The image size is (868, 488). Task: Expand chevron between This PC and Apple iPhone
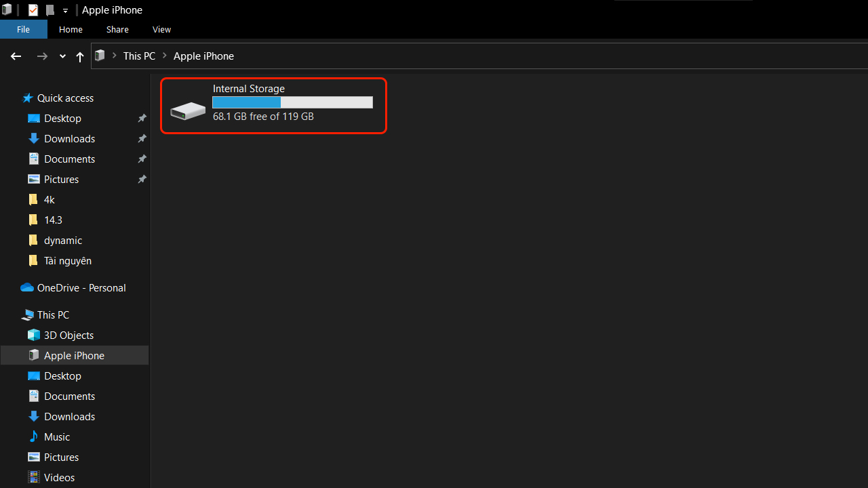pyautogui.click(x=164, y=56)
